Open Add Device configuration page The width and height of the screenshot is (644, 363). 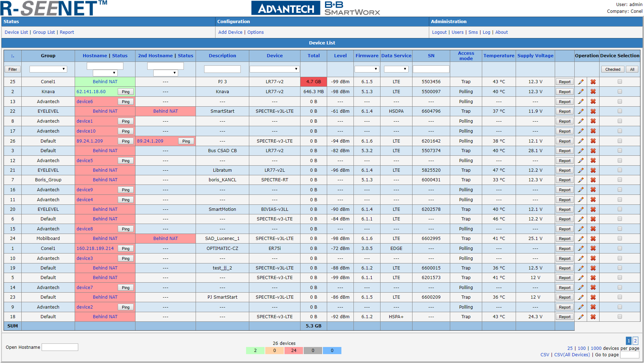230,32
